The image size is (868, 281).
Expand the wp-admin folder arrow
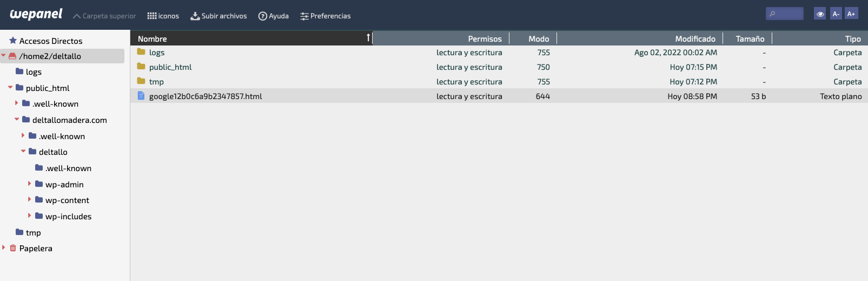pyautogui.click(x=30, y=184)
